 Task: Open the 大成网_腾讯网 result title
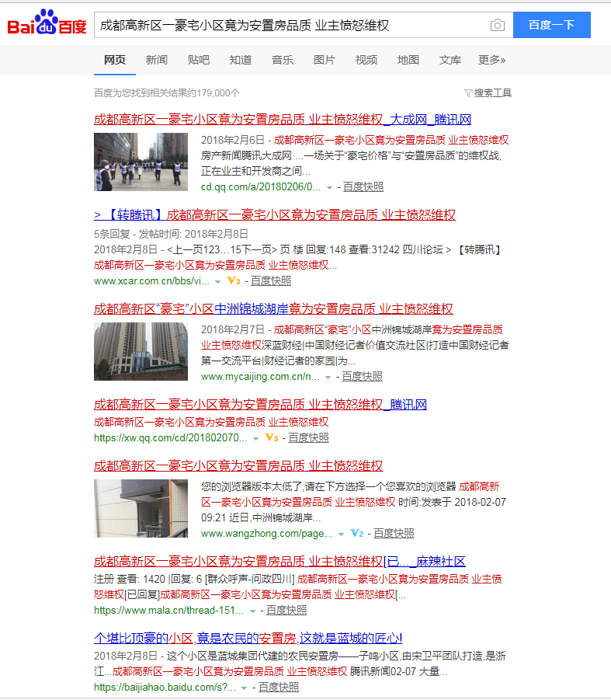click(283, 119)
